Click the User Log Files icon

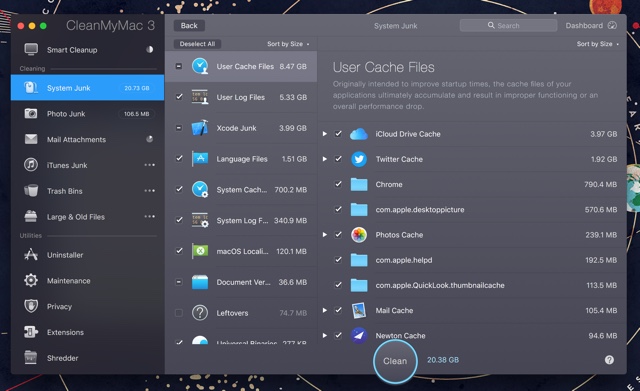200,97
